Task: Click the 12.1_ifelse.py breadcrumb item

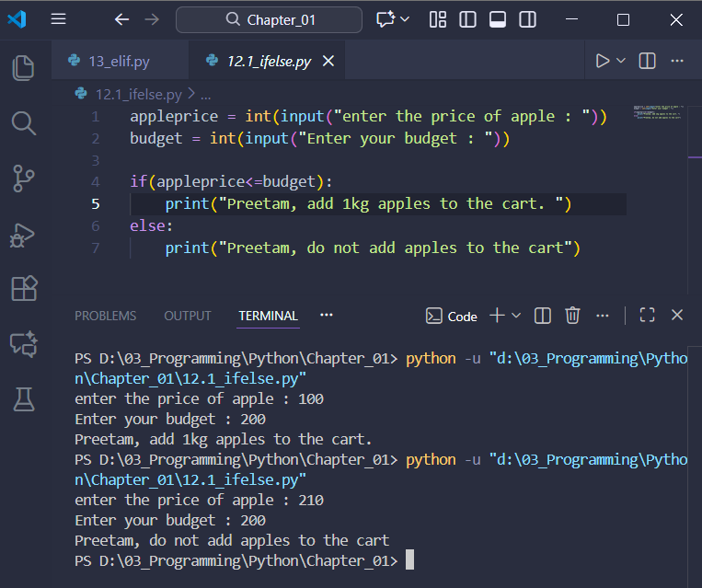Action: [x=139, y=95]
